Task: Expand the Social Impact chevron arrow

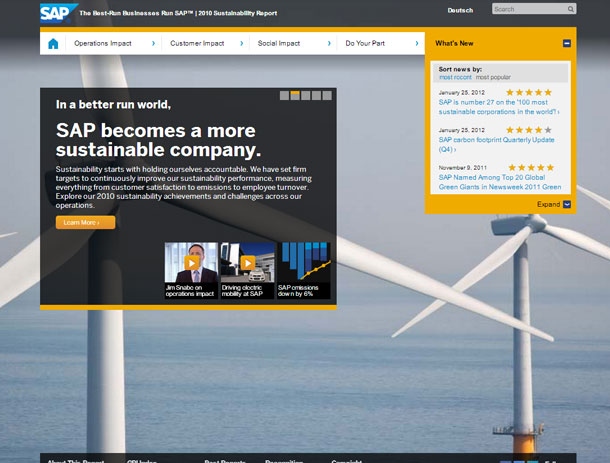Action: point(329,44)
